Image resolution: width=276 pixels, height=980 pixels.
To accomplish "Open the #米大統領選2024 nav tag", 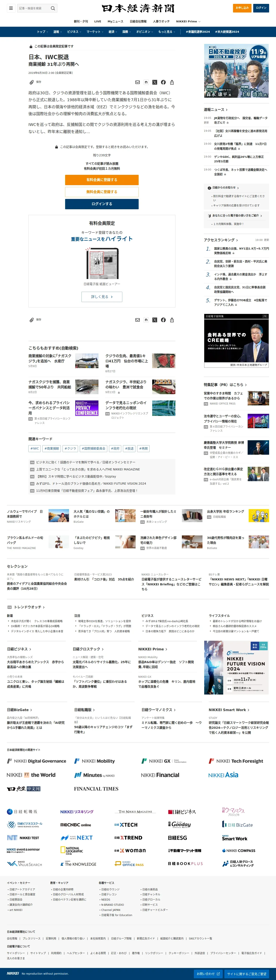I will point(227,32).
